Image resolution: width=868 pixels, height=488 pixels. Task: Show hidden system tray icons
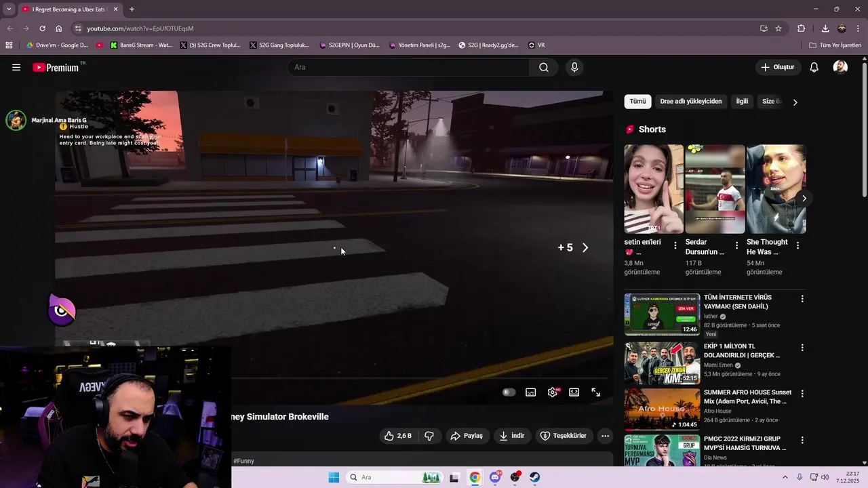tap(785, 477)
